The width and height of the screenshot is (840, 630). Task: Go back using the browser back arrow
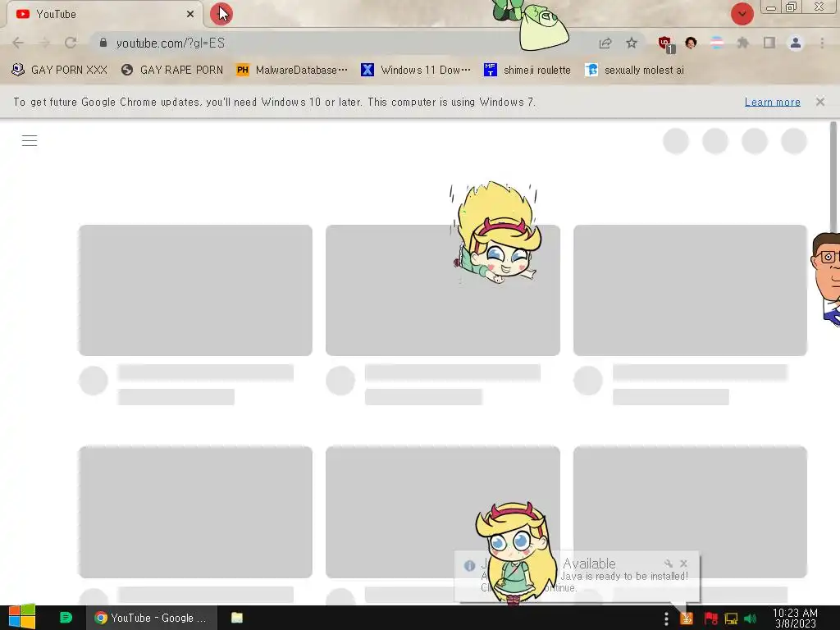point(18,43)
